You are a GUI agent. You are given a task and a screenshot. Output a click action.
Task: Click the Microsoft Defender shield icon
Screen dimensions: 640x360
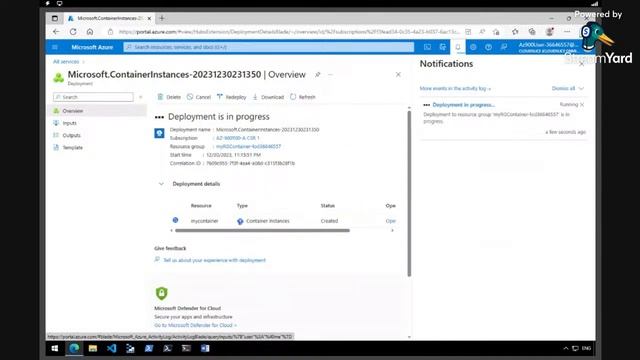point(162,293)
